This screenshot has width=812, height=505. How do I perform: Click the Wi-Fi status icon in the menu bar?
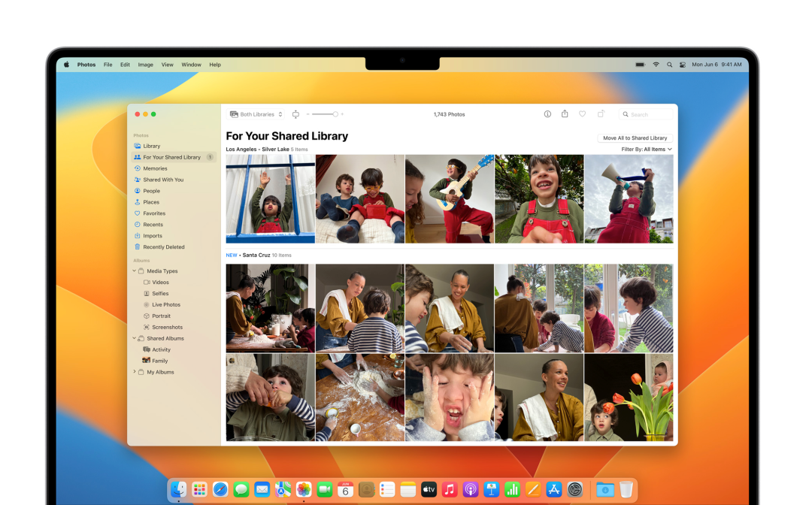tap(656, 65)
